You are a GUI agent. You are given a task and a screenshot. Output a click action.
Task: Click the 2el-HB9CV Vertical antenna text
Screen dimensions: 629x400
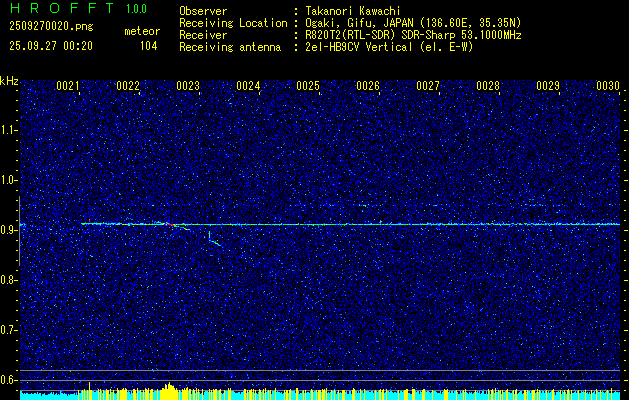pyautogui.click(x=390, y=47)
